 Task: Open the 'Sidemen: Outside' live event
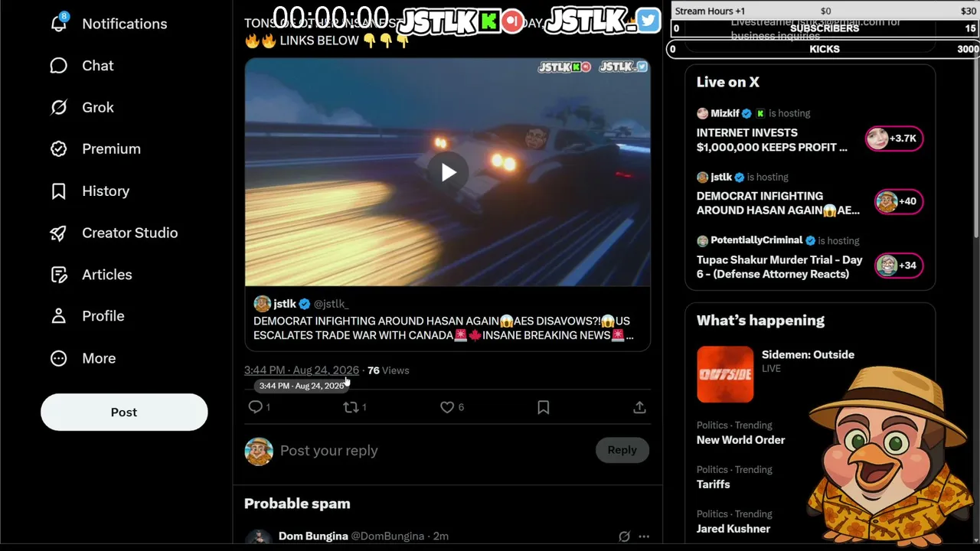click(x=808, y=354)
